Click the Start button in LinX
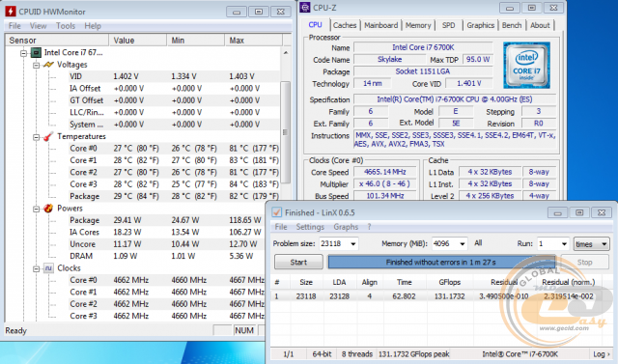Image resolution: width=618 pixels, height=364 pixels. [298, 263]
